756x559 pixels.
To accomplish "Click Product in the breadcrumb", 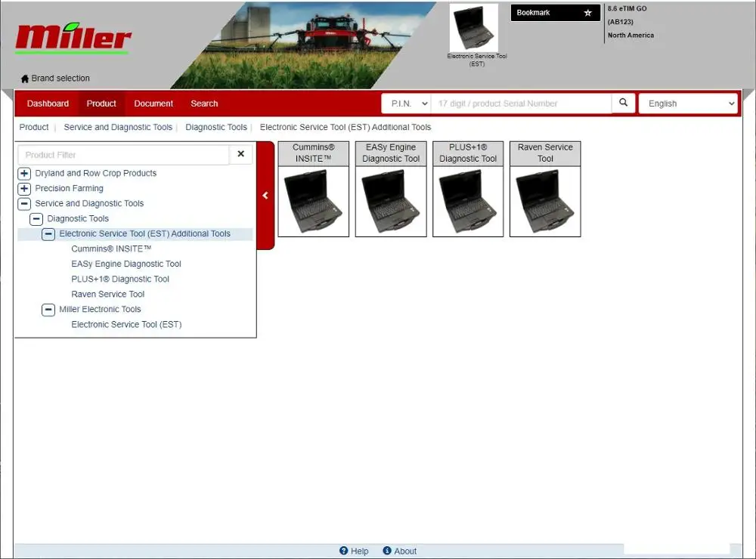I will (x=34, y=127).
